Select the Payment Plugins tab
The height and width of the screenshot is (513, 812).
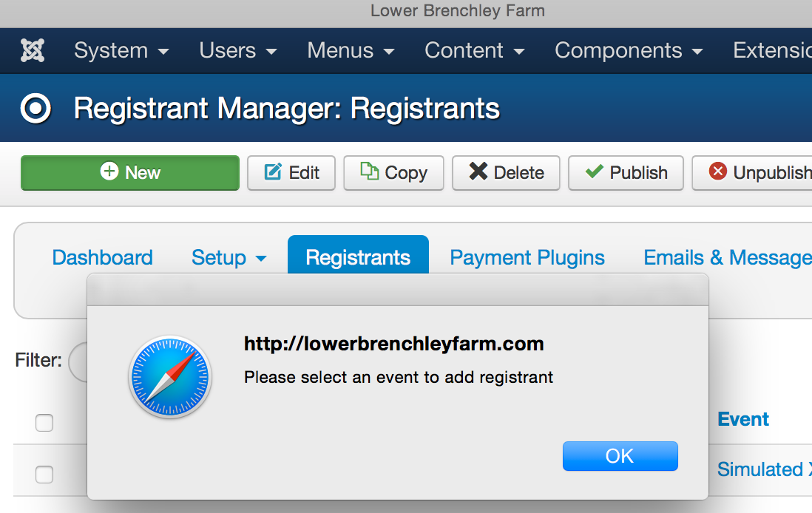pyautogui.click(x=527, y=257)
